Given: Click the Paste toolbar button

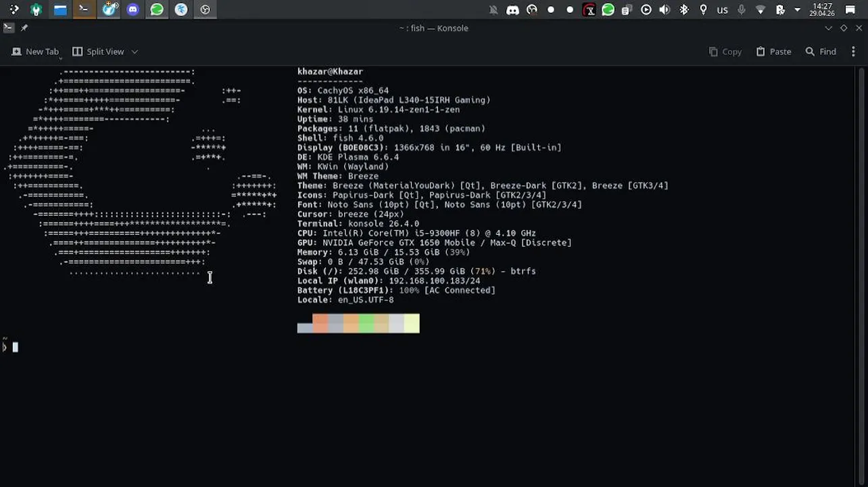Looking at the screenshot, I should 773,51.
